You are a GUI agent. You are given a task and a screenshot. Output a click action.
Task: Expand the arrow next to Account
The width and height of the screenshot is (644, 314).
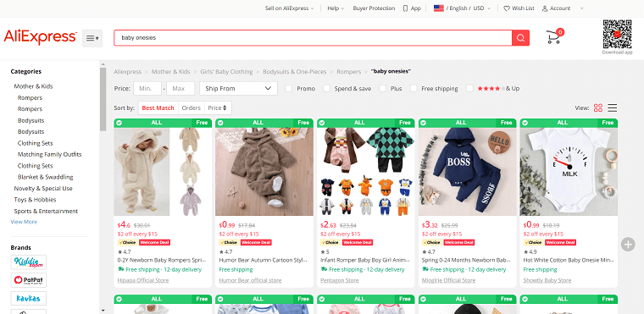click(x=581, y=8)
